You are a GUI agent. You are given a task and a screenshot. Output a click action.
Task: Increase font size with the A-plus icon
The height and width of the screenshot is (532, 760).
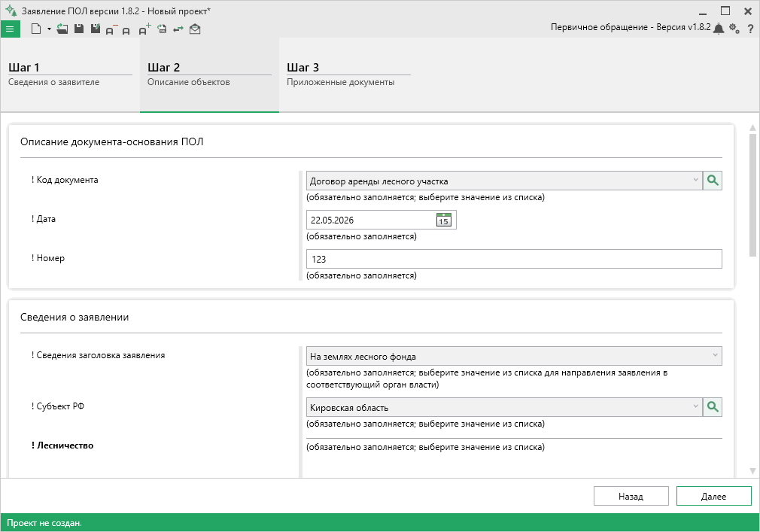coord(144,29)
